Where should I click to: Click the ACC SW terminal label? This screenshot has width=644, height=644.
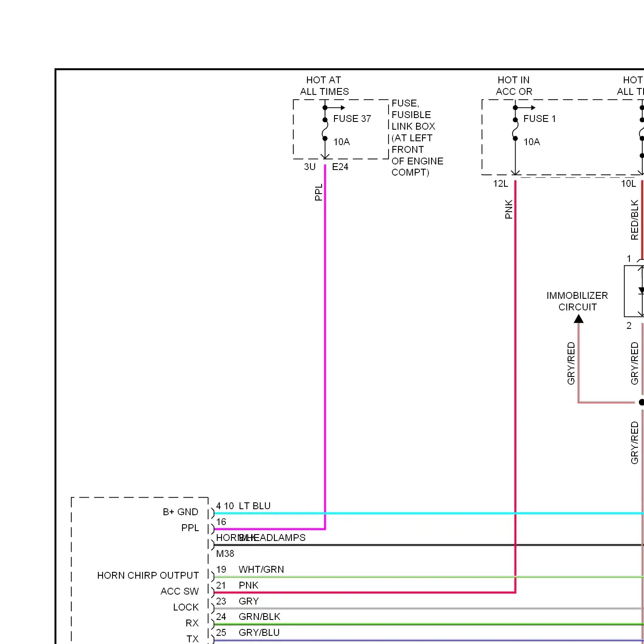tap(179, 591)
